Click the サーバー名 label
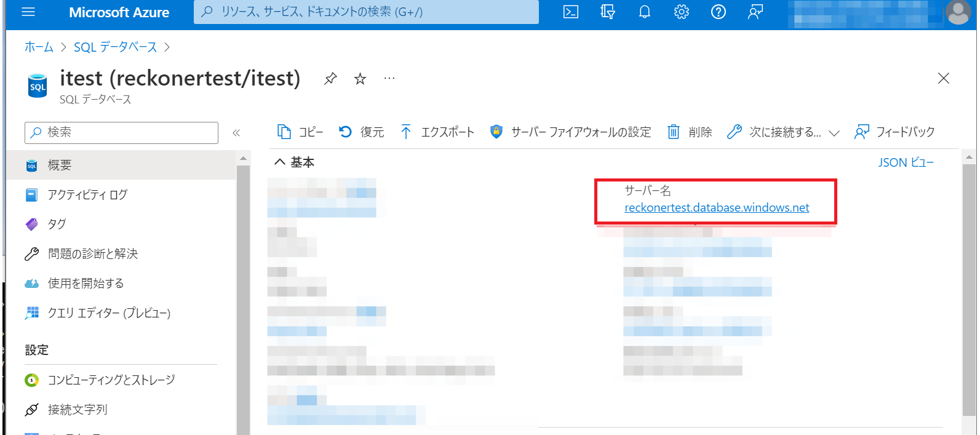 point(647,191)
